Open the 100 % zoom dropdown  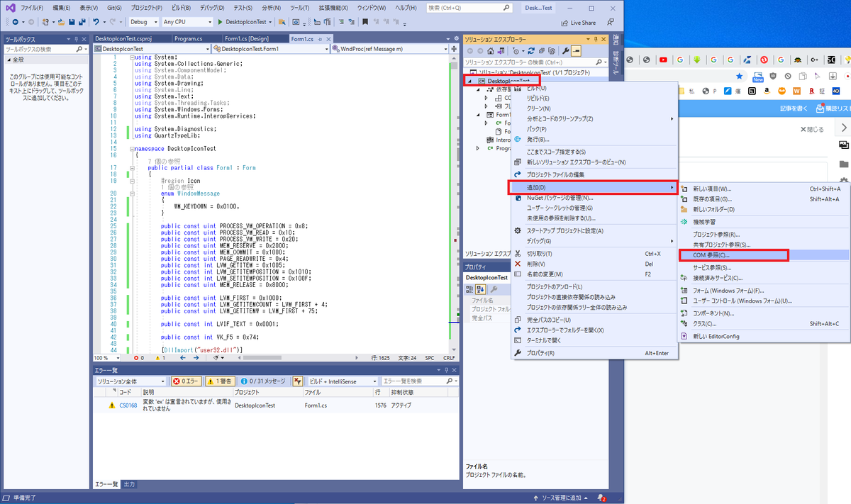[x=107, y=358]
